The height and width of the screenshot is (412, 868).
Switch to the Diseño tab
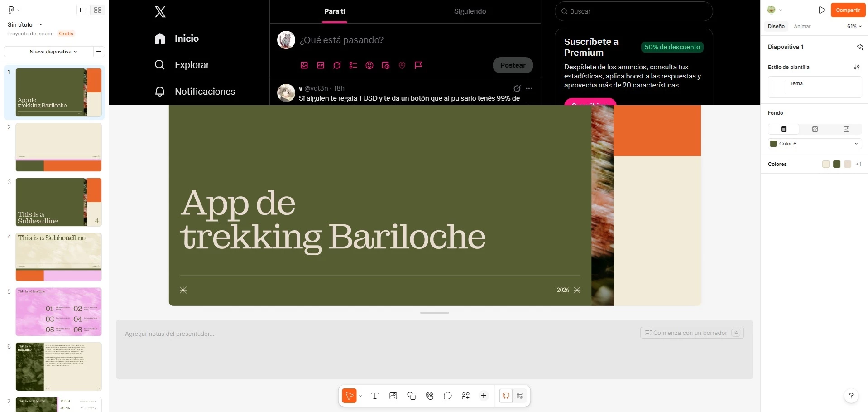[x=776, y=26]
